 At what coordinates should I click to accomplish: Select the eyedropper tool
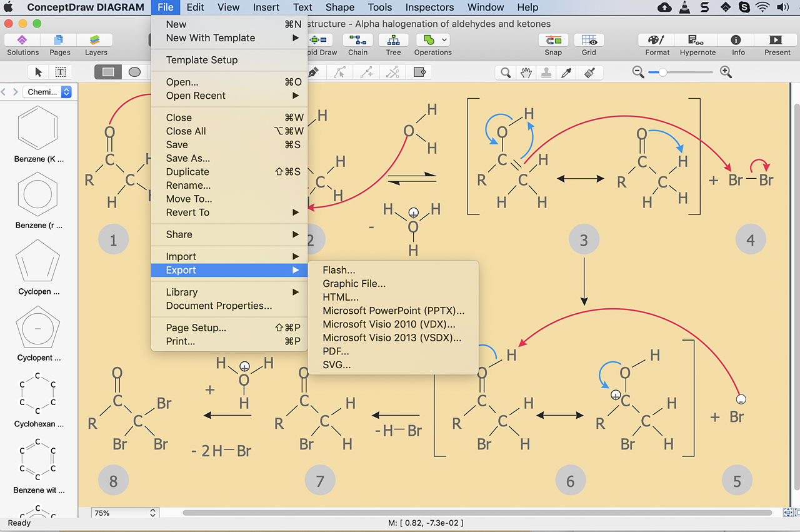567,73
